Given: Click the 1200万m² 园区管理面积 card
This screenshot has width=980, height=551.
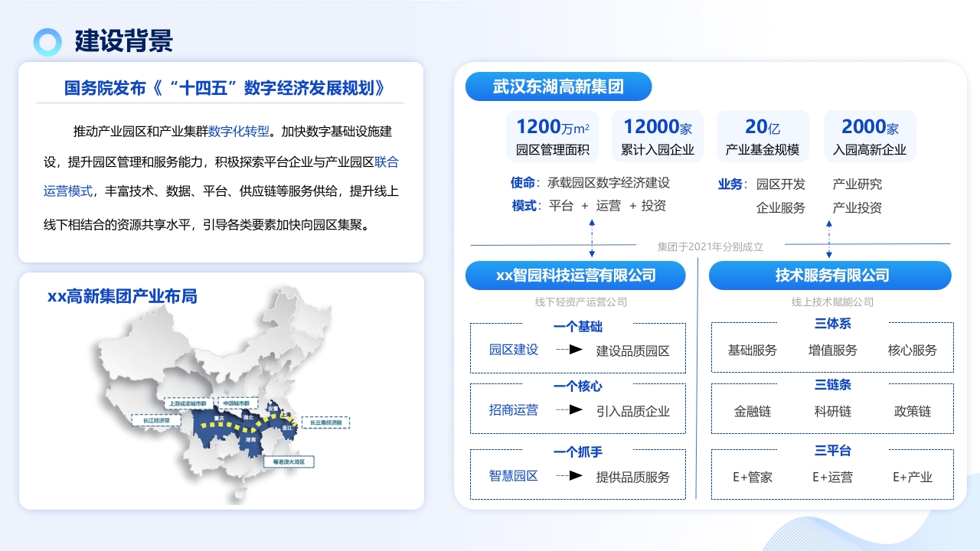Looking at the screenshot, I should (553, 136).
